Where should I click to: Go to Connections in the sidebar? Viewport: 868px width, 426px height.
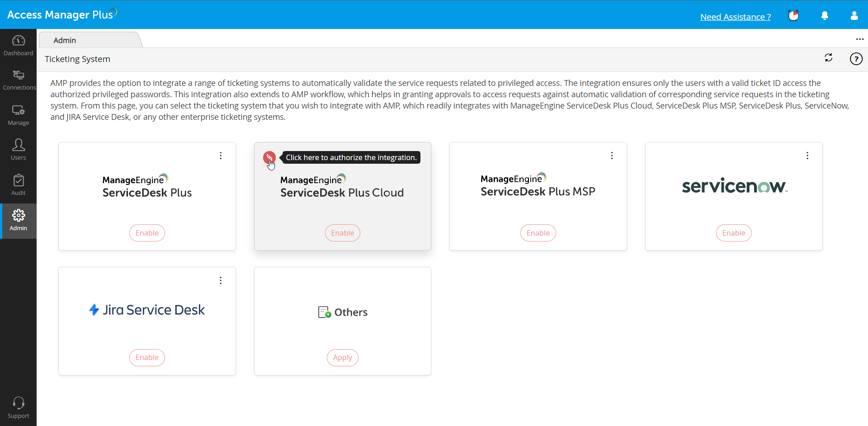18,80
